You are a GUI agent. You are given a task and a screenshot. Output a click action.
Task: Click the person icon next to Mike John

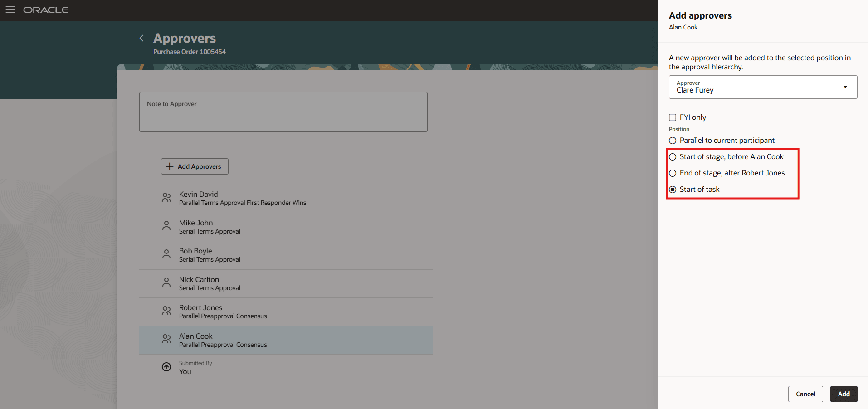click(166, 226)
